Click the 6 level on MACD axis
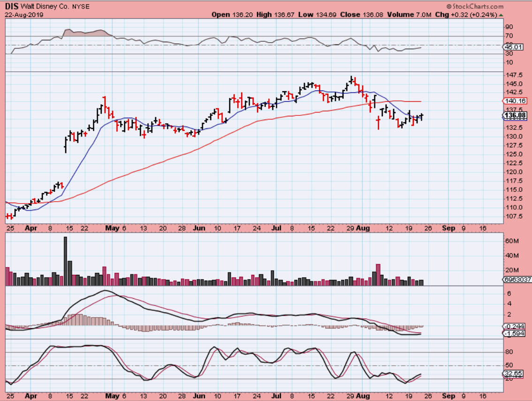This screenshot has height=401, width=532. tap(509, 294)
